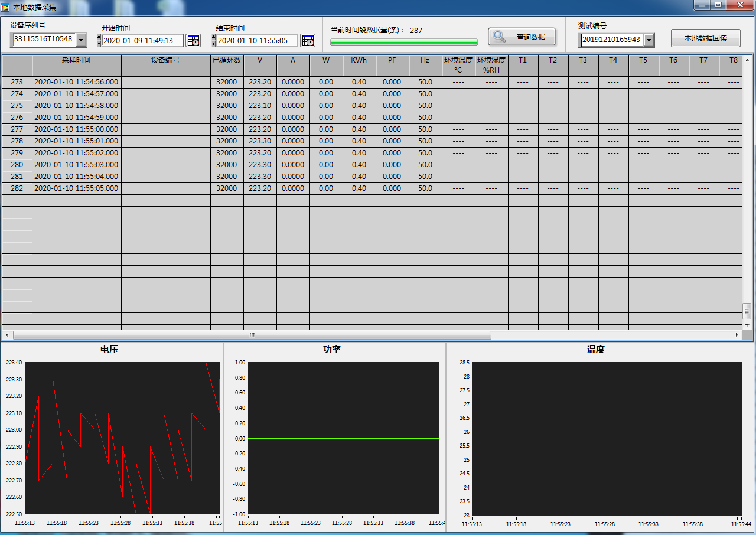Expand the 设备序列号 dropdown
The width and height of the screenshot is (756, 535).
pos(82,40)
